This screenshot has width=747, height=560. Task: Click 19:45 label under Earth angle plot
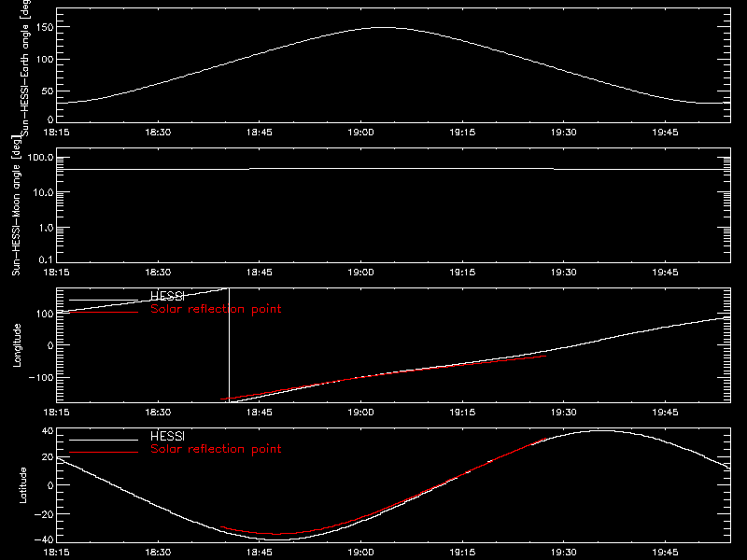665,132
